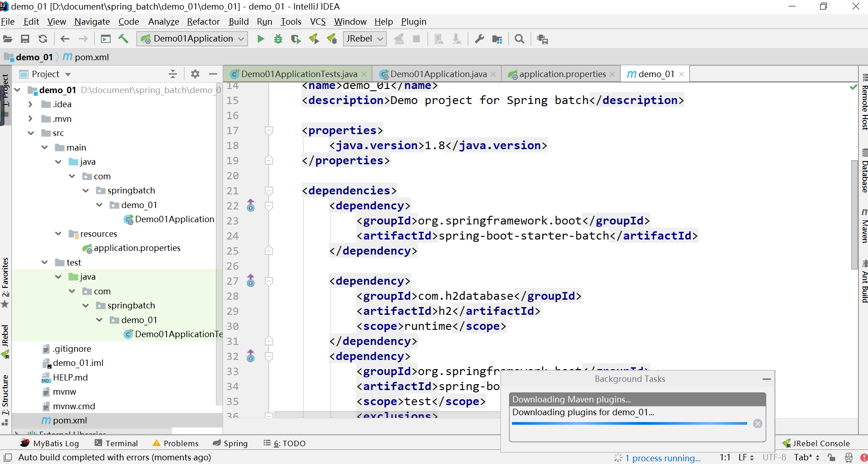Click the Save All toolbar icon

click(x=25, y=39)
